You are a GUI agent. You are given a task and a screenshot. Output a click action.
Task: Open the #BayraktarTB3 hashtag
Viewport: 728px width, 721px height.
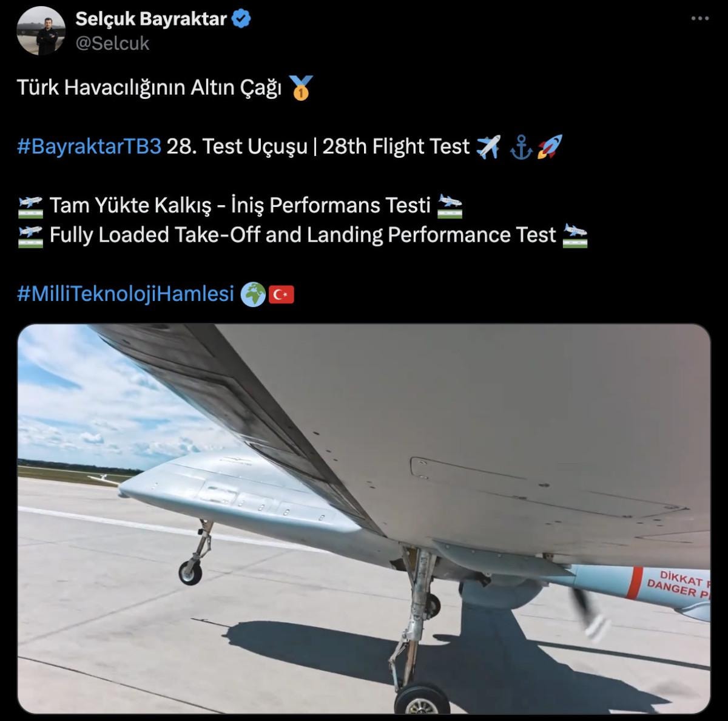[x=89, y=146]
